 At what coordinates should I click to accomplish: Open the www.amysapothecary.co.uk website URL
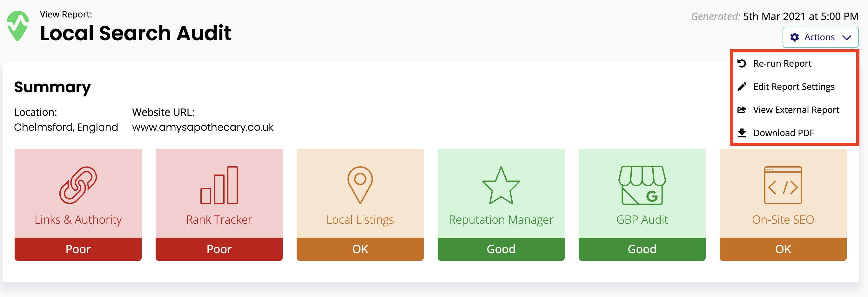tap(203, 127)
